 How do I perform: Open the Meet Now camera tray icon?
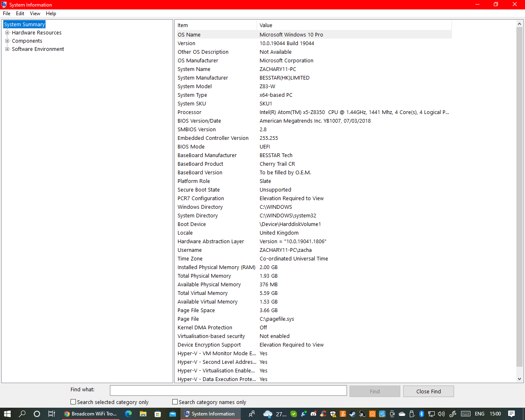pyautogui.click(x=392, y=414)
